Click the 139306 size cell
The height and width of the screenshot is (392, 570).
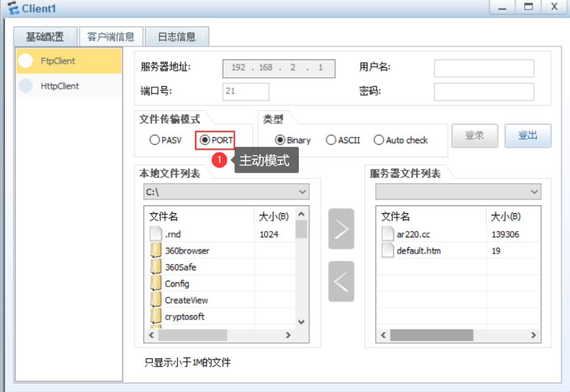click(505, 234)
